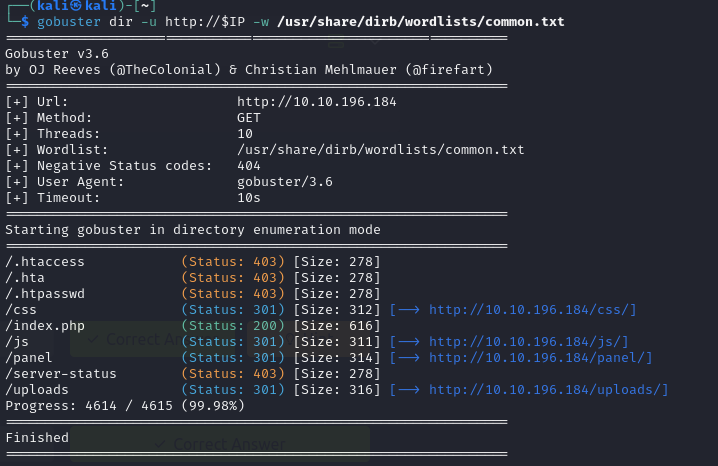Click the /.htaccess result entry
The width and height of the screenshot is (718, 466).
pyautogui.click(x=44, y=262)
